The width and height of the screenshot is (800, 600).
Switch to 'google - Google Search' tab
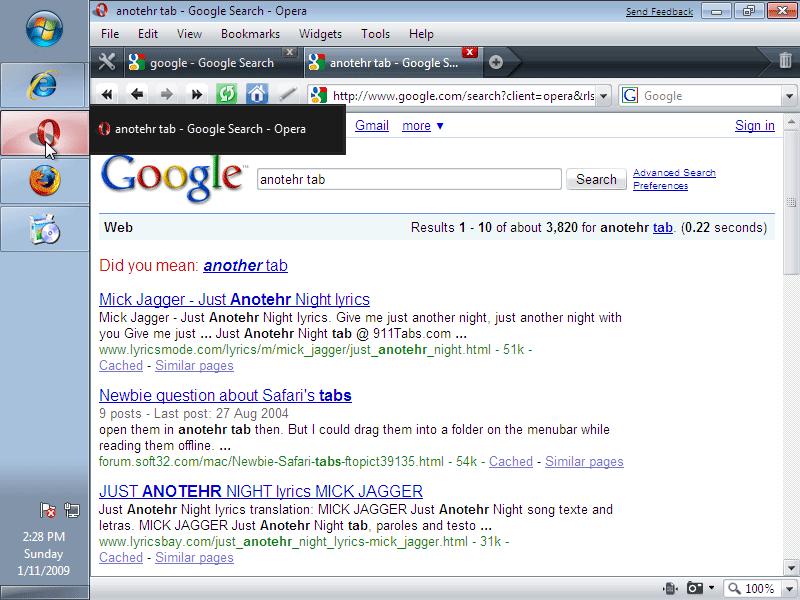click(210, 63)
